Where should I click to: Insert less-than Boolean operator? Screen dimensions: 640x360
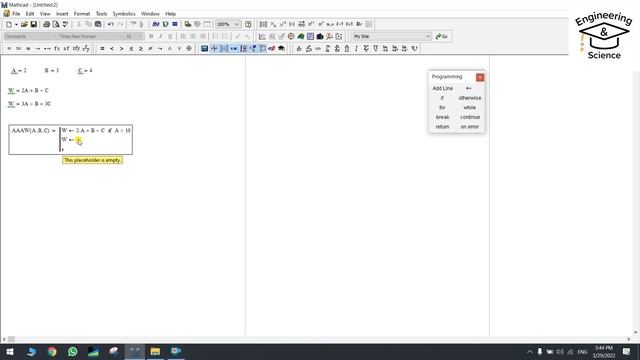(x=112, y=49)
